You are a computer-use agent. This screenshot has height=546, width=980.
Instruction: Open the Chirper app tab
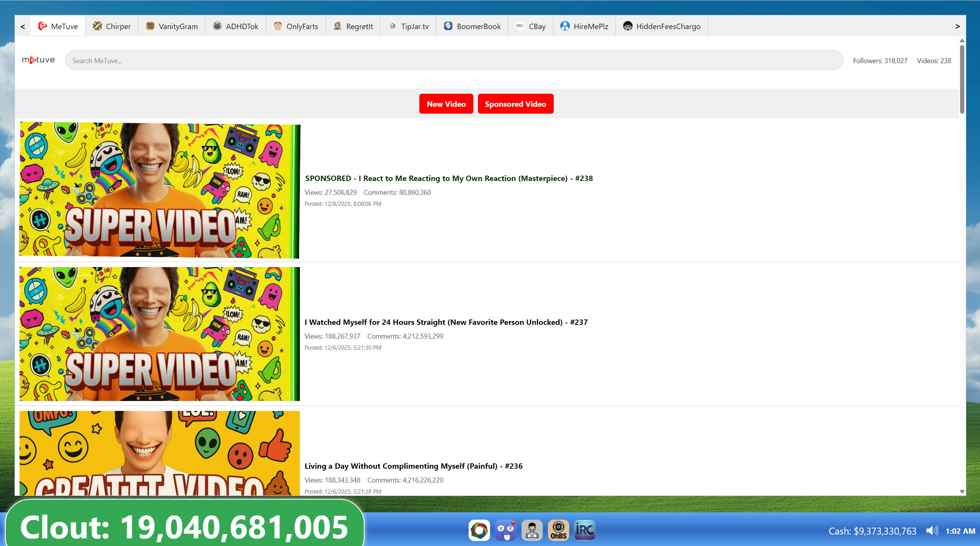point(111,26)
